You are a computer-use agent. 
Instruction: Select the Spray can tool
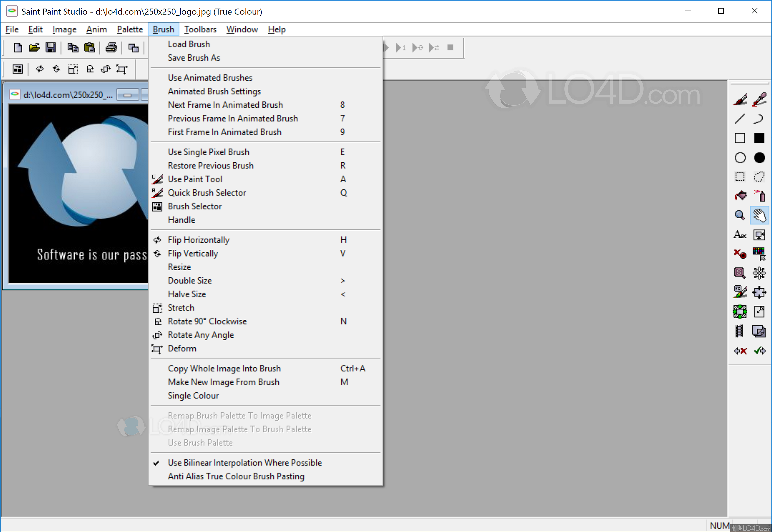(760, 196)
